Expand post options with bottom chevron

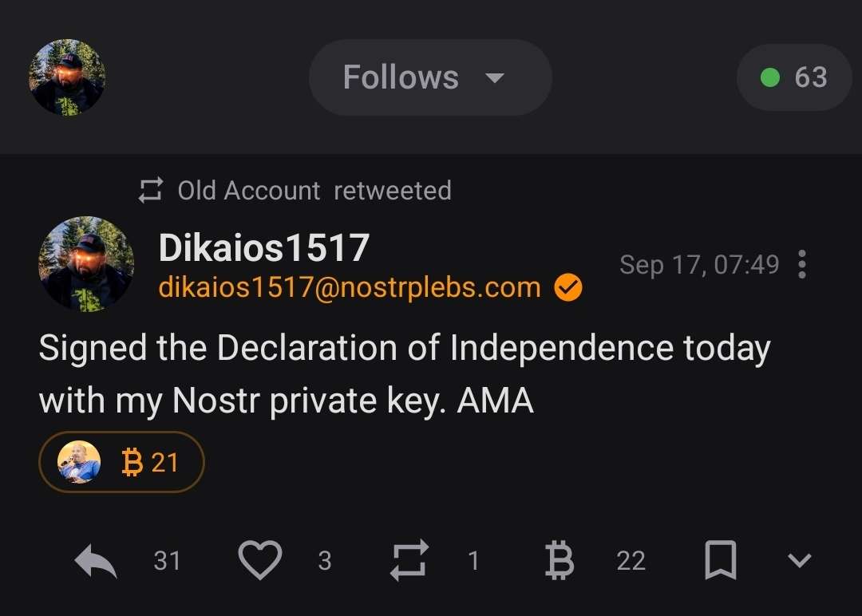799,560
